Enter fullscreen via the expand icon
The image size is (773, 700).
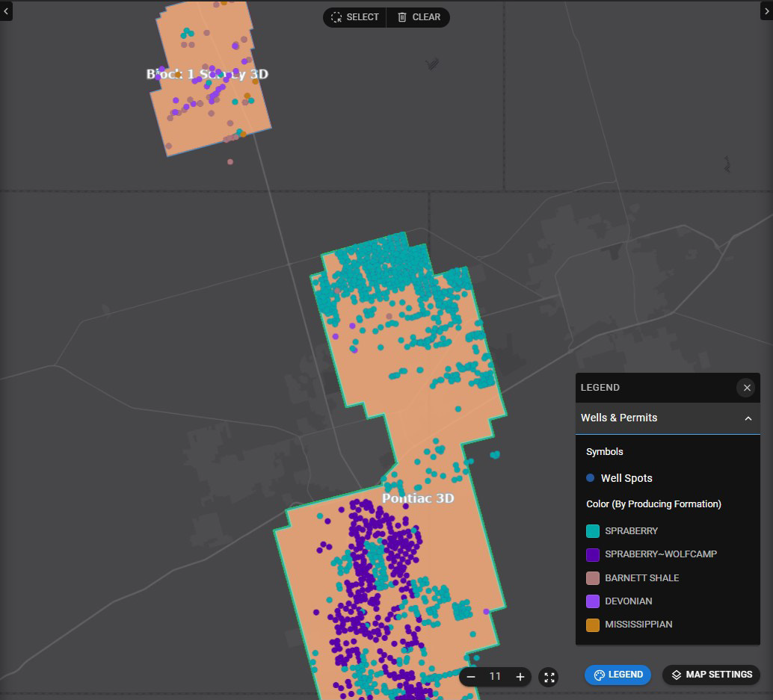tap(549, 677)
